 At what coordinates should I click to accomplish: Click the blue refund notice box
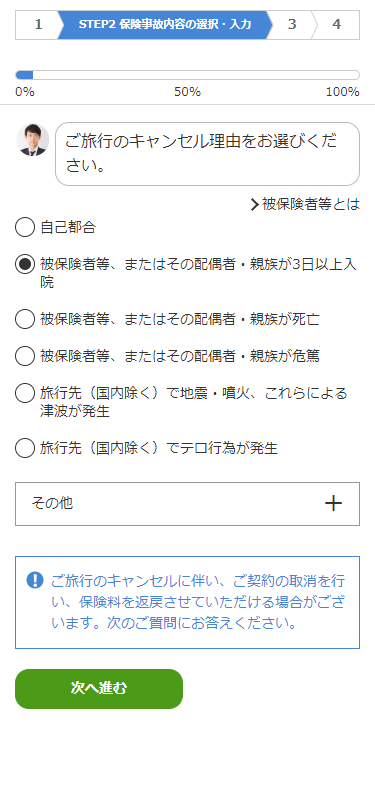[x=187, y=602]
